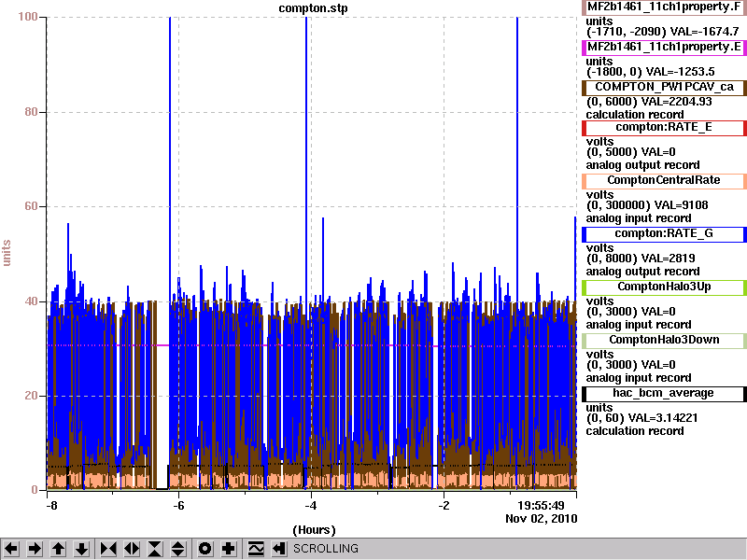The image size is (747, 560).
Task: Click the plus sign toolbar button
Action: coord(228,549)
